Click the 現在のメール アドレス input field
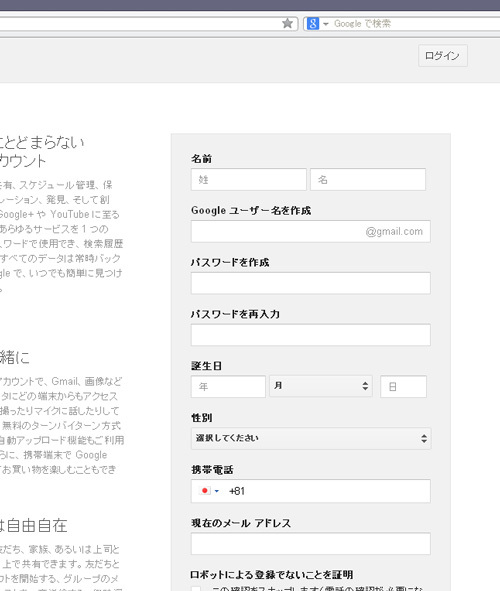The height and width of the screenshot is (591, 500). (x=310, y=544)
